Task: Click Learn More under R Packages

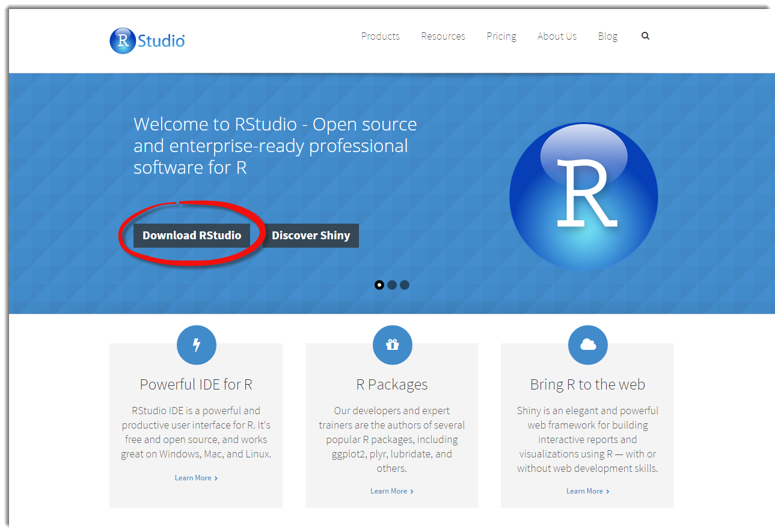Action: [x=392, y=491]
